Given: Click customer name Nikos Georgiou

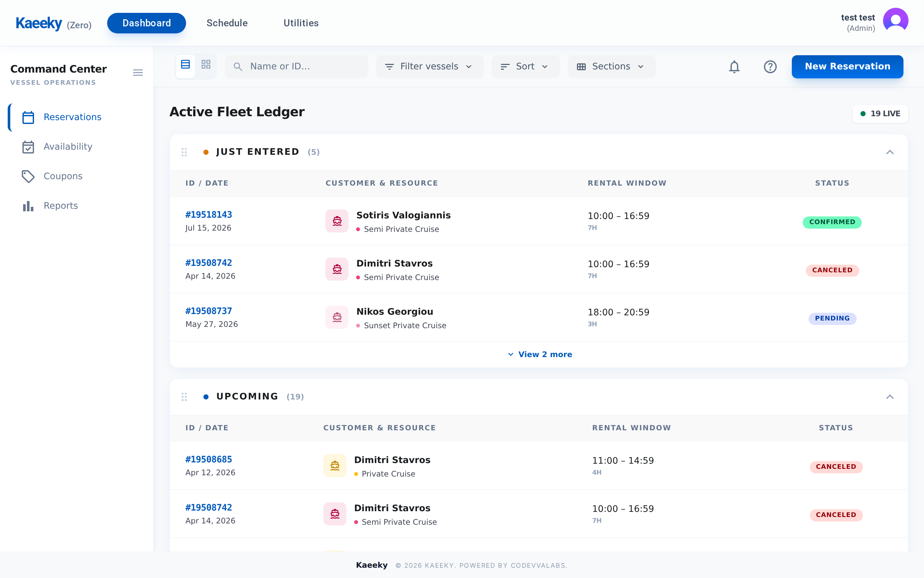Looking at the screenshot, I should (x=394, y=311).
